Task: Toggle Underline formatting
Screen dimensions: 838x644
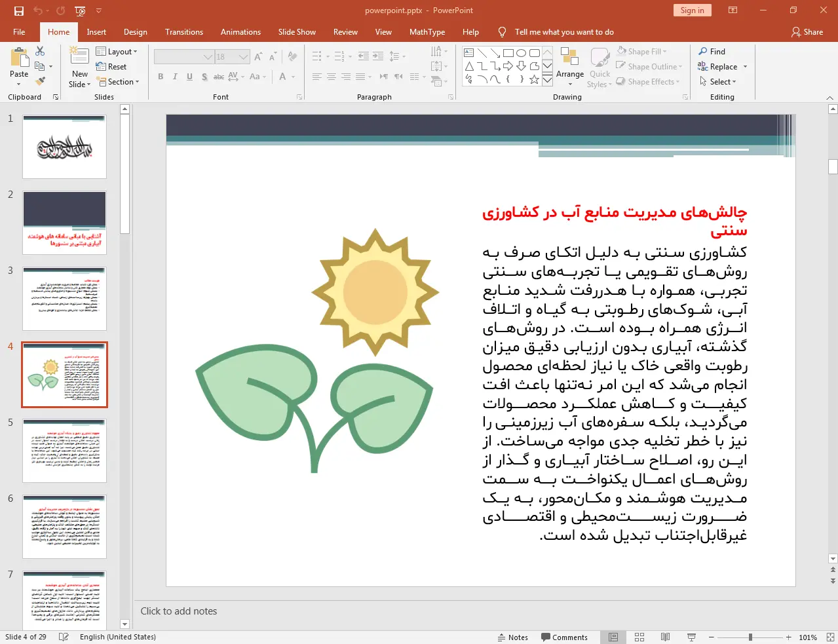Action: pyautogui.click(x=189, y=77)
